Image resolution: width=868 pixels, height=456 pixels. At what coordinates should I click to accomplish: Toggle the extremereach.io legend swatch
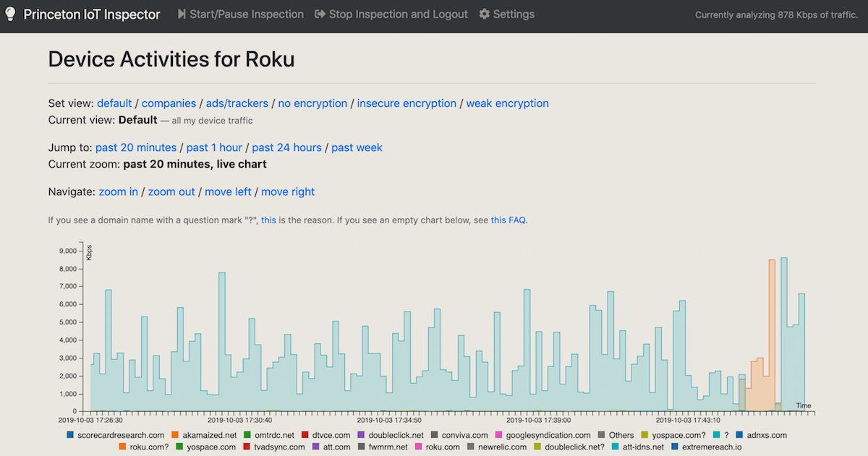point(675,447)
